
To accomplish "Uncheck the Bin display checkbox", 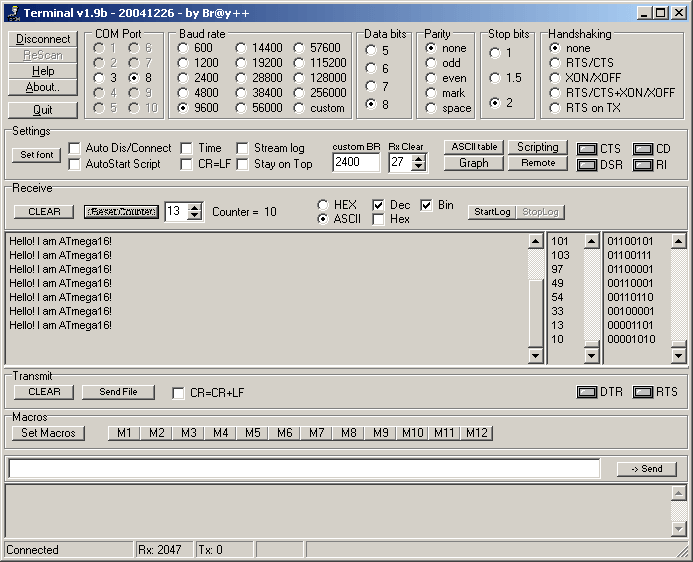I will pyautogui.click(x=426, y=205).
